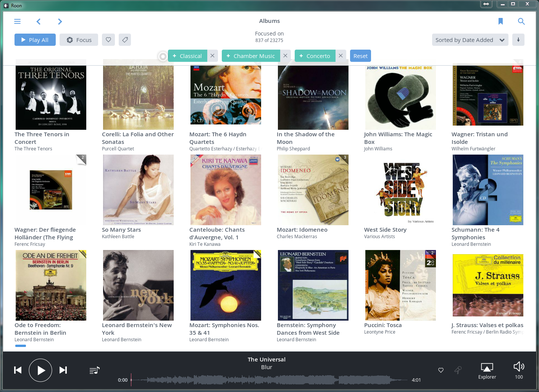This screenshot has width=539, height=392.
Task: Click artist link Purcell Quartet
Action: 118,149
